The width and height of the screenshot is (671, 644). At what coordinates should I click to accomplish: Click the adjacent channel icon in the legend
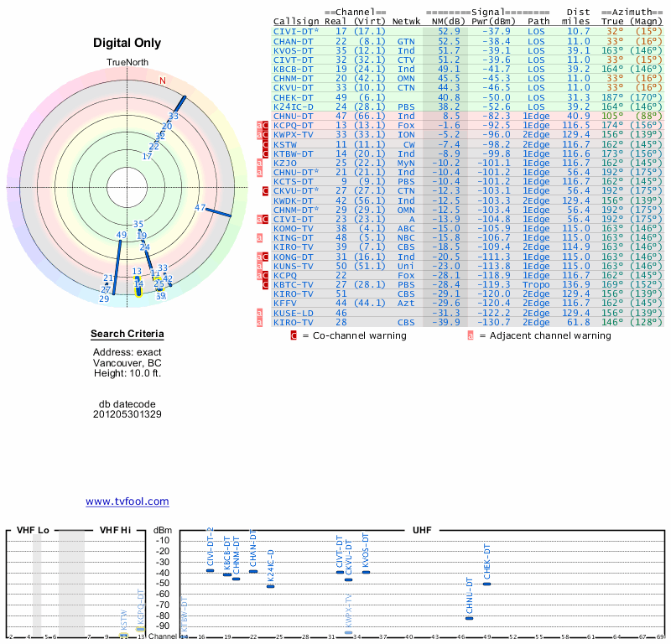(x=471, y=335)
